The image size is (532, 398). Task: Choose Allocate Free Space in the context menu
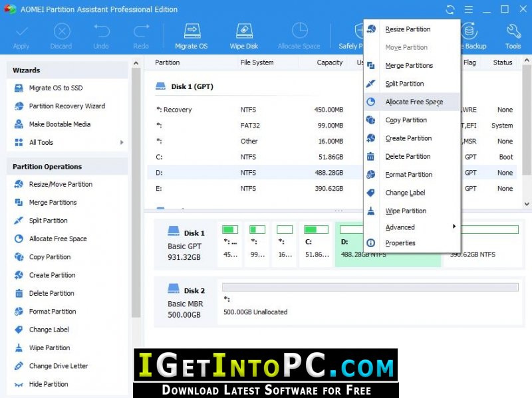pyautogui.click(x=412, y=102)
